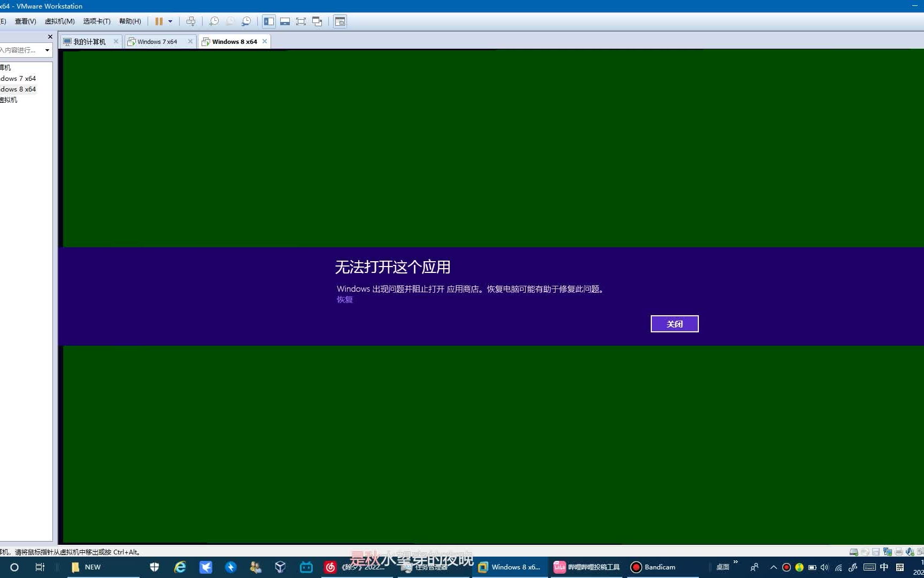Viewport: 924px width, 578px height.
Task: Click the Unity mode toolbar icon
Action: [x=317, y=21]
